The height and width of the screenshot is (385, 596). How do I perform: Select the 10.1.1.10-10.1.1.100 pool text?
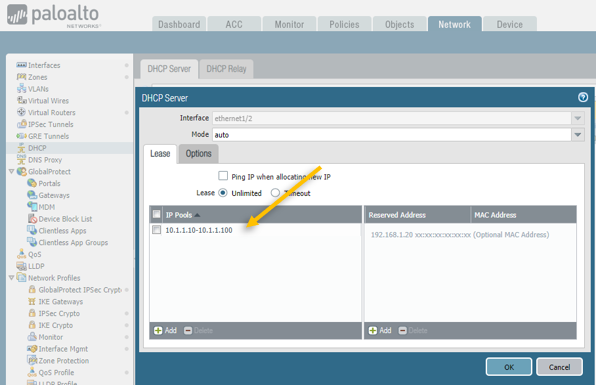[x=199, y=230]
